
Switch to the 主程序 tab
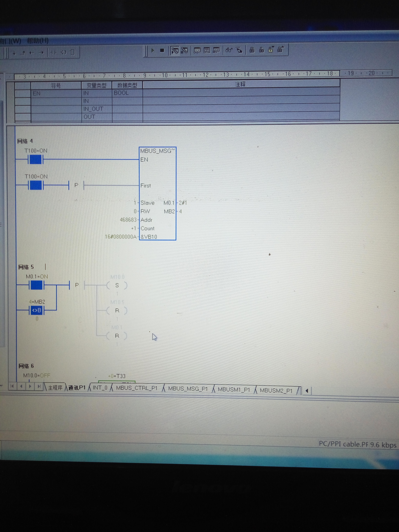tap(55, 387)
